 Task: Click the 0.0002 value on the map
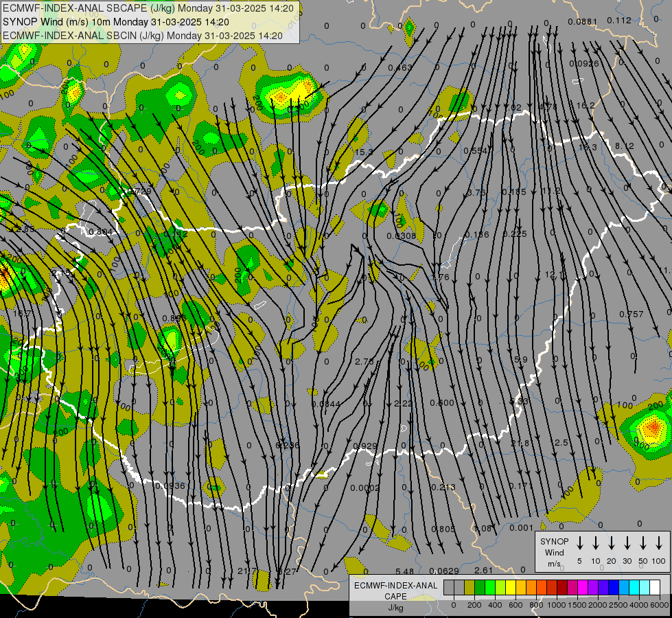tap(364, 488)
